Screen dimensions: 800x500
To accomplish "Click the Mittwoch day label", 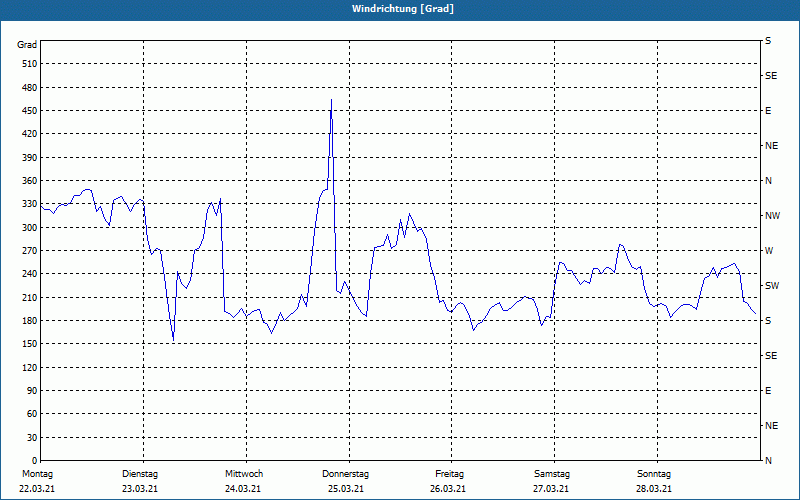I will (244, 473).
